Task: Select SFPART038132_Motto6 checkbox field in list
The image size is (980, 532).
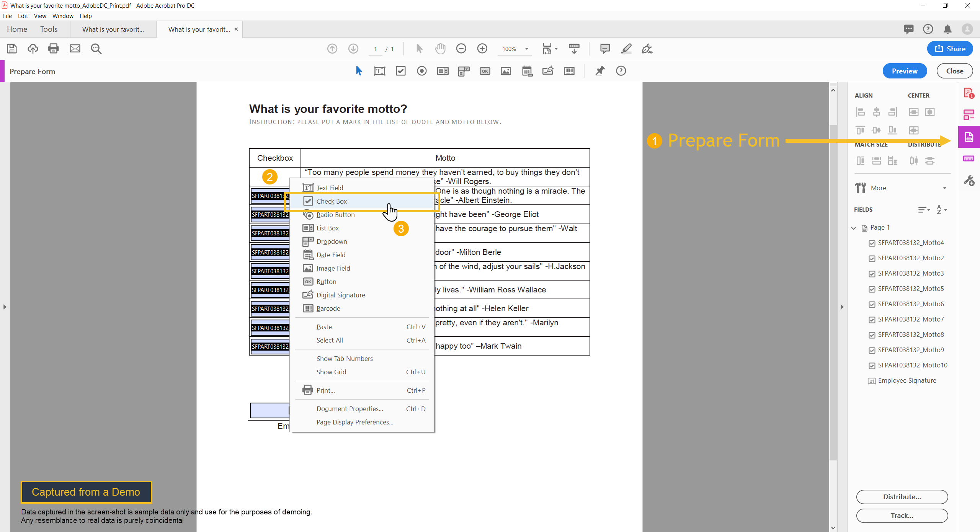Action: point(906,304)
